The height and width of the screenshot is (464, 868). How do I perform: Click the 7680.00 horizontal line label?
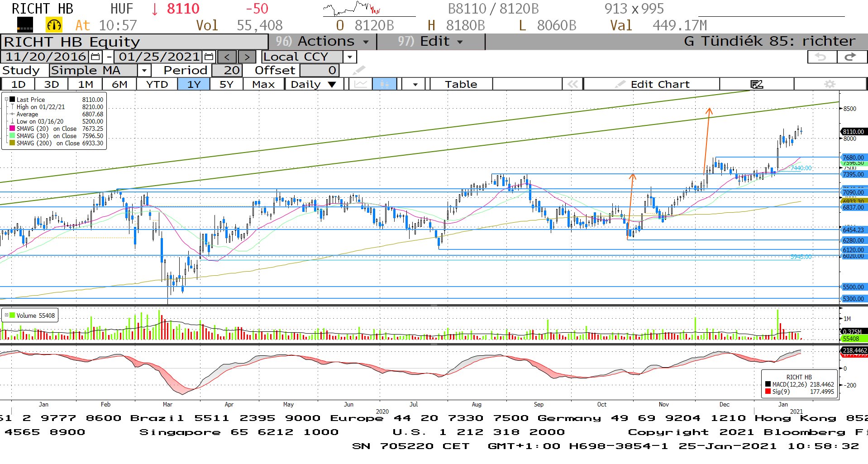click(854, 158)
